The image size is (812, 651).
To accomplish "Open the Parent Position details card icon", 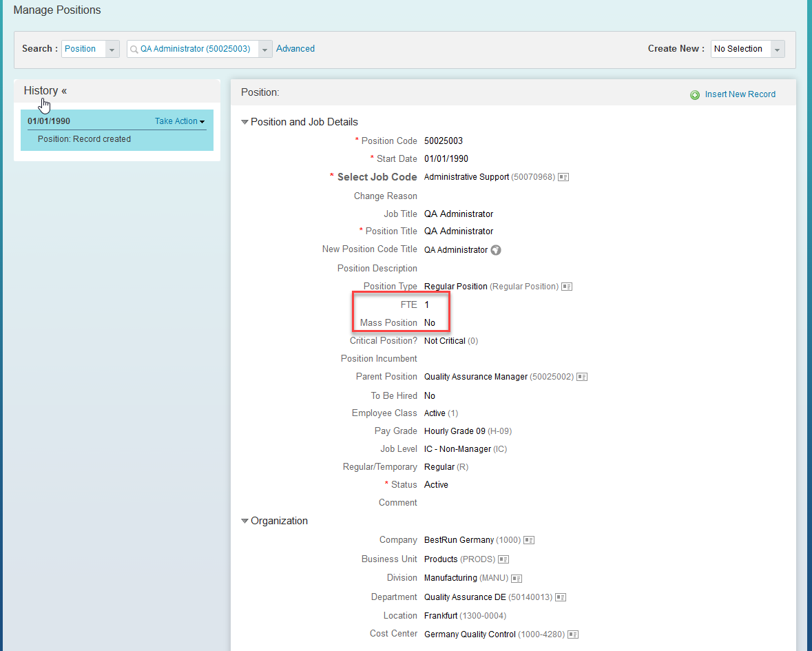I will pos(582,377).
